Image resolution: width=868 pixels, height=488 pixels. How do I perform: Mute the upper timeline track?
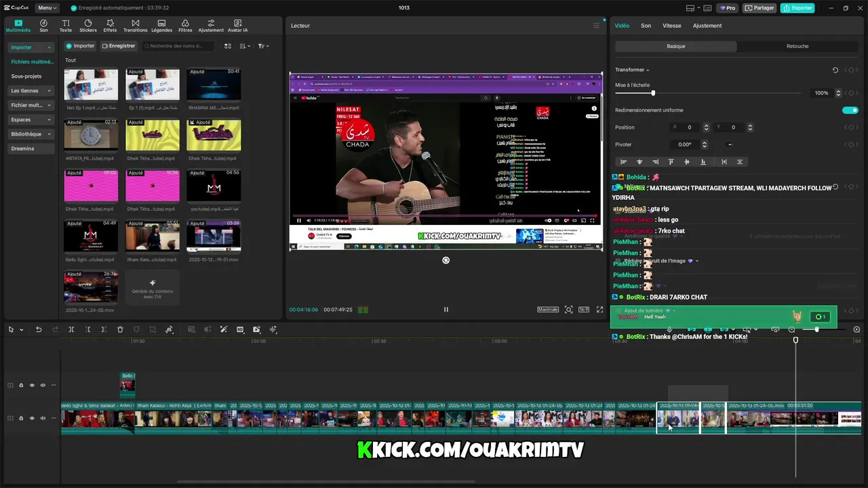pos(43,386)
